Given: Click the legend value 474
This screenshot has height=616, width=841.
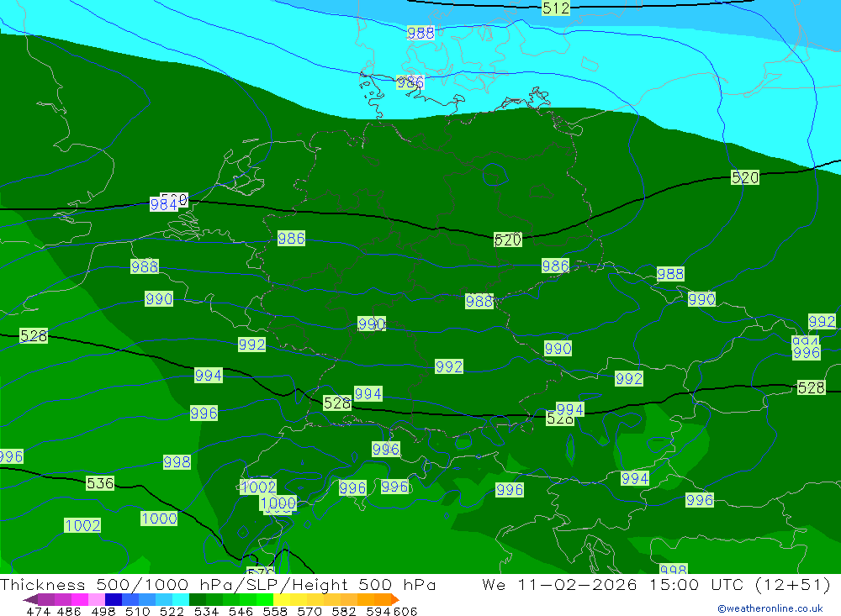Looking at the screenshot, I should click(x=38, y=611).
